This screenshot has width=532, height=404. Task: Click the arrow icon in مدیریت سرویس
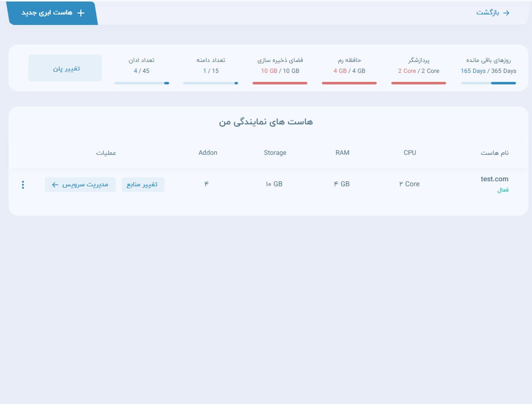(x=55, y=185)
